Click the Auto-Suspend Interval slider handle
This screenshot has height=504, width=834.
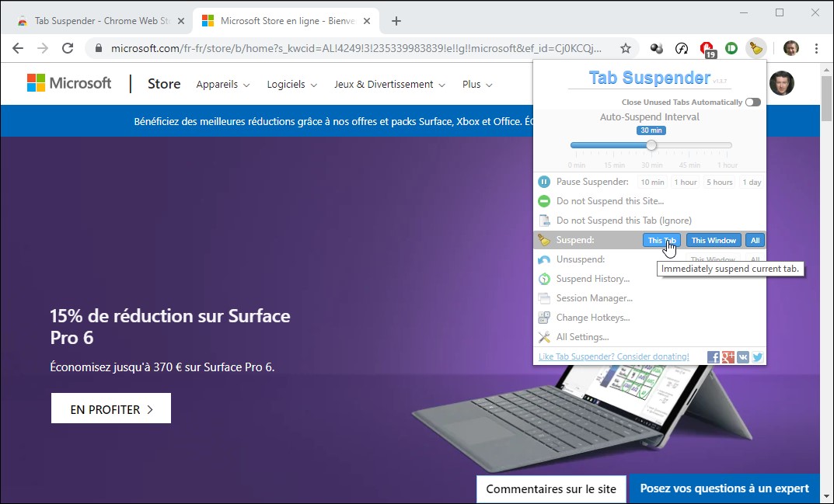[x=651, y=145]
